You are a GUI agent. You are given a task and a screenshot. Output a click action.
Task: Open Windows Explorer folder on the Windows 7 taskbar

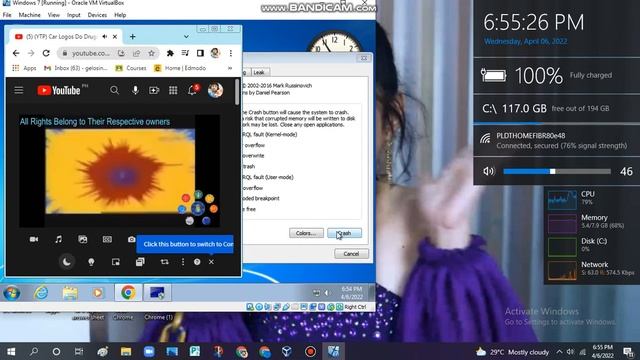(70, 293)
